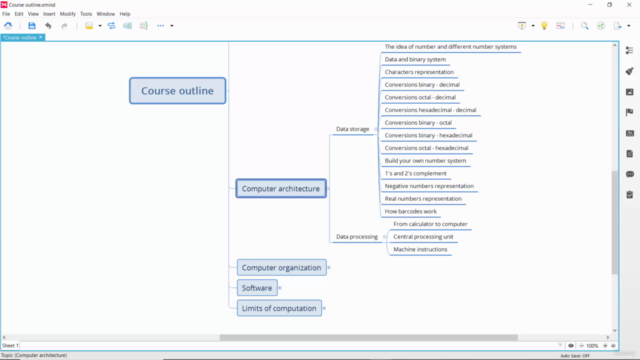
Task: Zoom in with the plus button
Action: coord(605,345)
